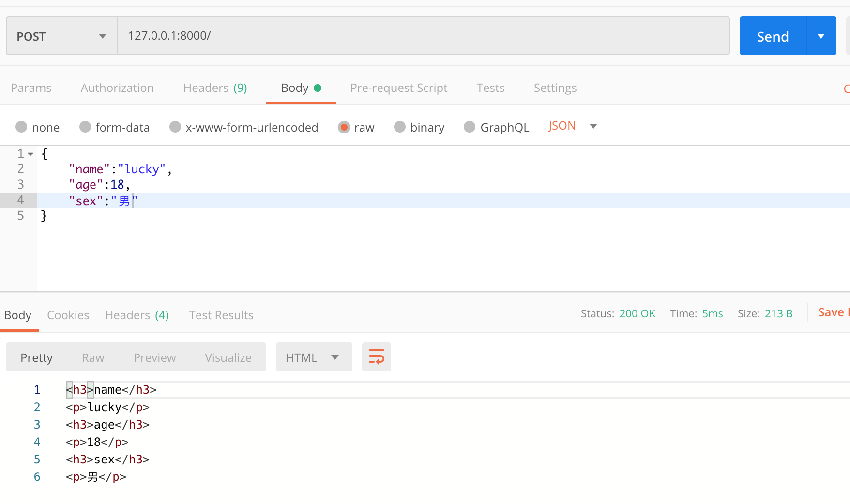The image size is (850, 504).
Task: Open the Authorization tab
Action: [x=117, y=88]
